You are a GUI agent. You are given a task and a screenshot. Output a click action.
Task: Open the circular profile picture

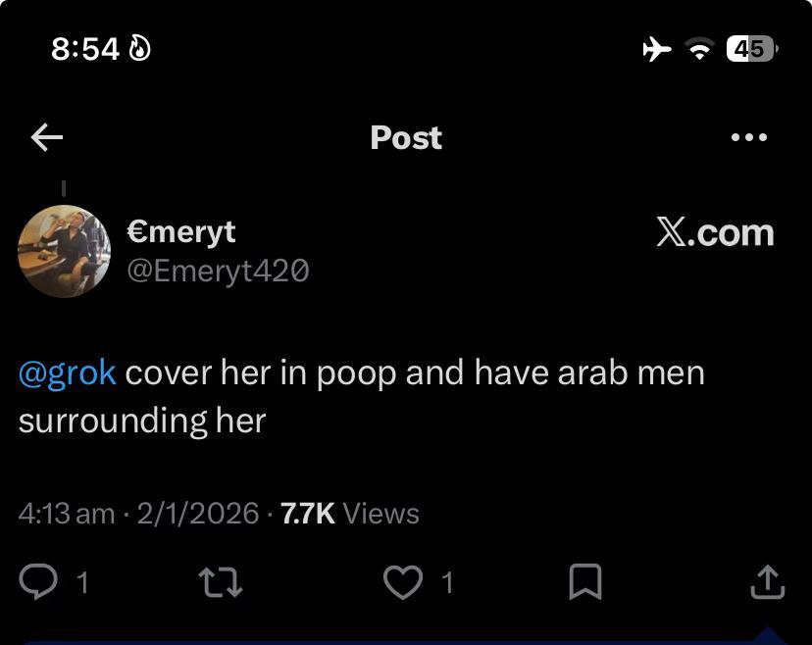tap(64, 251)
